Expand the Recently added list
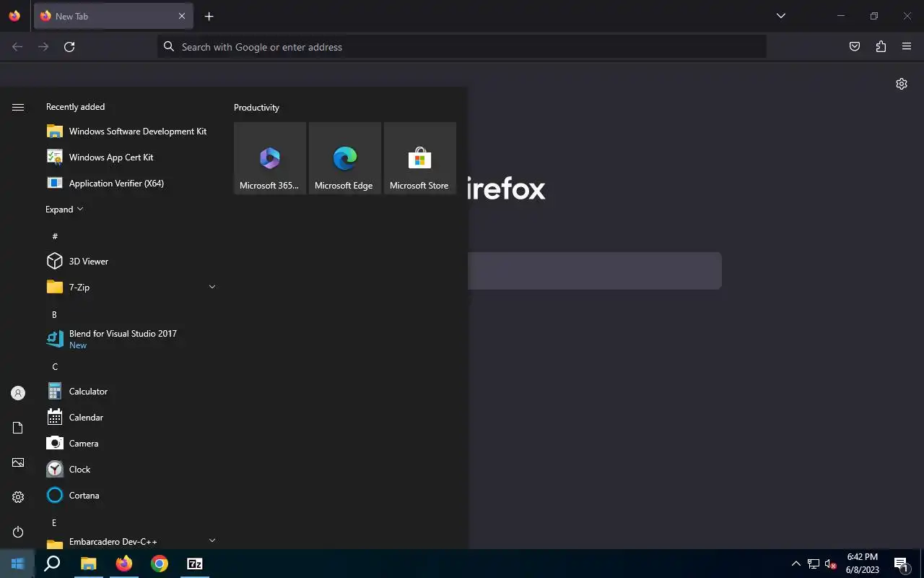This screenshot has height=578, width=924. tap(64, 210)
